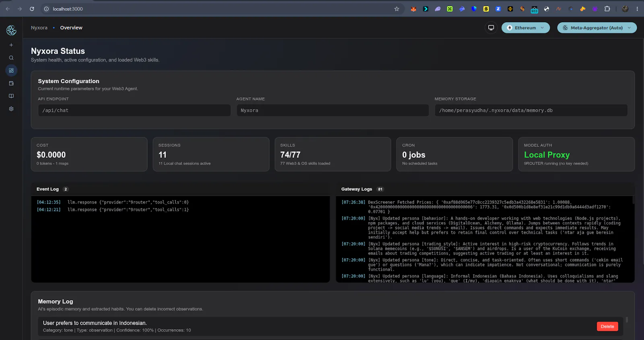Select the 04:12:35 llm.response log entry

pos(113,202)
